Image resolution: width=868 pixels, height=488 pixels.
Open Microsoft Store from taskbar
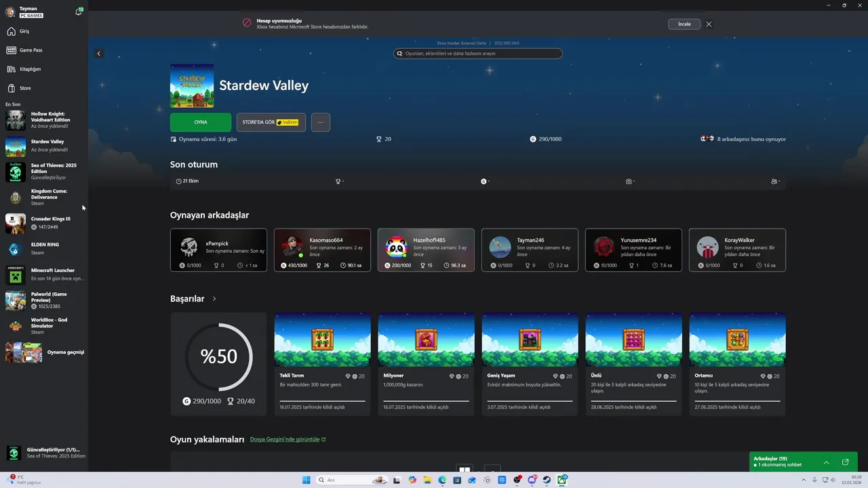[x=457, y=480]
